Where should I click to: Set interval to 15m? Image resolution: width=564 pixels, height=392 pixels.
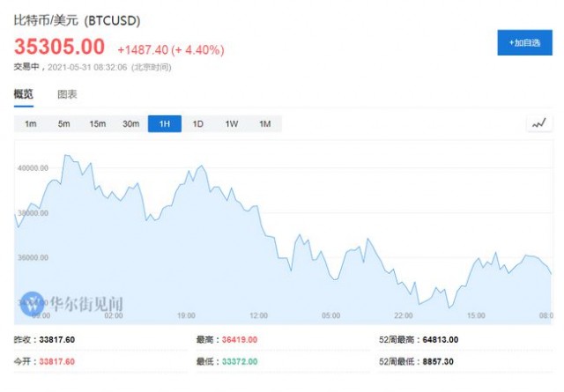(x=98, y=123)
